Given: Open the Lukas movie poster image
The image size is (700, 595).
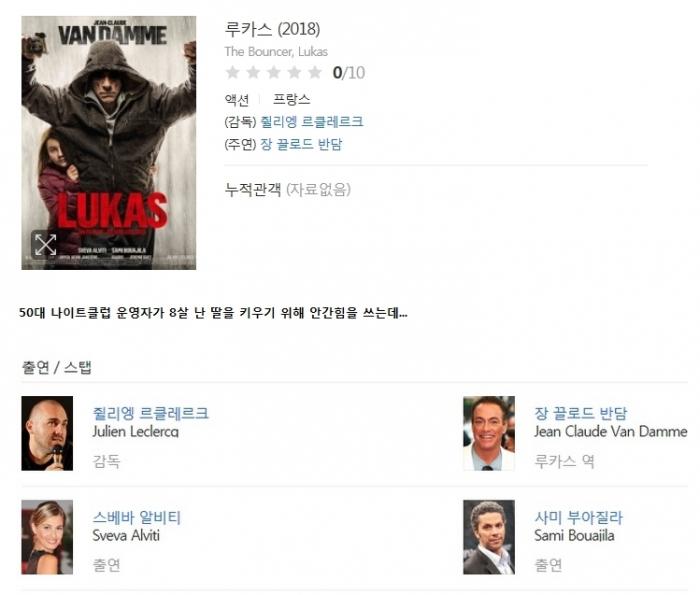Looking at the screenshot, I should pos(108,143).
